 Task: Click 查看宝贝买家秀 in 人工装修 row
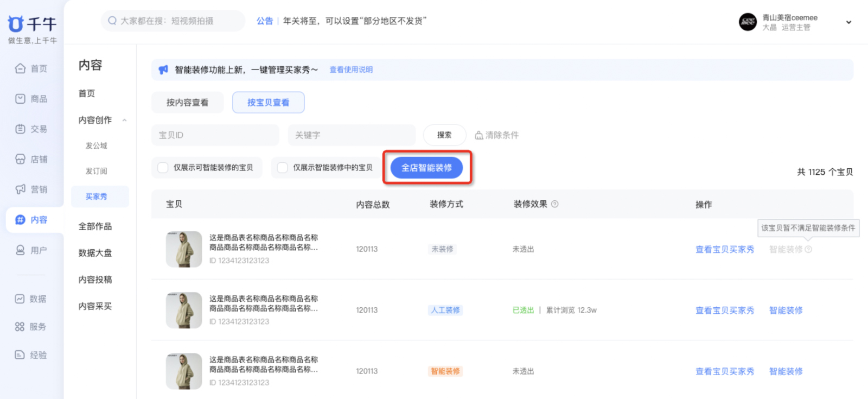pyautogui.click(x=725, y=310)
